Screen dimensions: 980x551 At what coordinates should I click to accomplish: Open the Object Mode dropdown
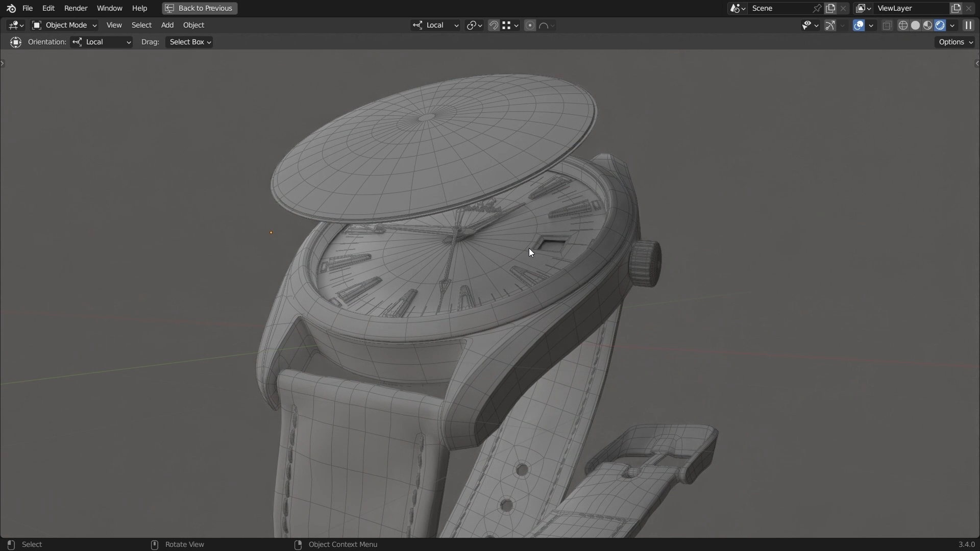pyautogui.click(x=64, y=25)
